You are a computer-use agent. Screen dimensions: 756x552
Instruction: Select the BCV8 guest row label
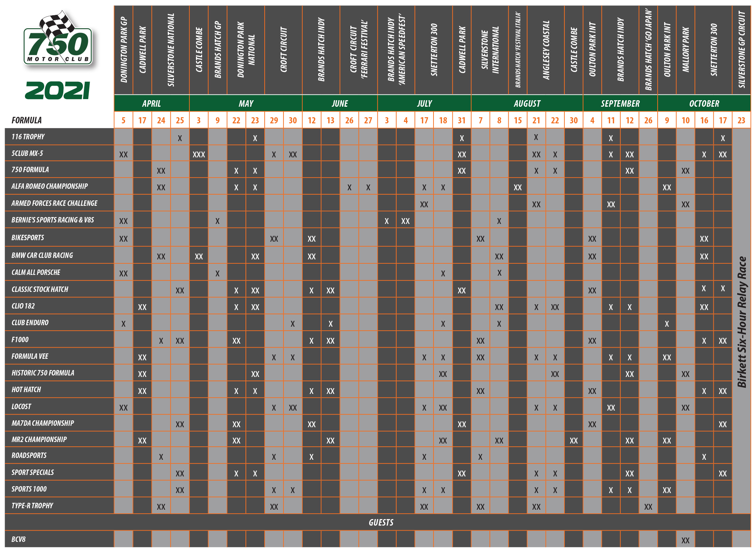tap(18, 539)
